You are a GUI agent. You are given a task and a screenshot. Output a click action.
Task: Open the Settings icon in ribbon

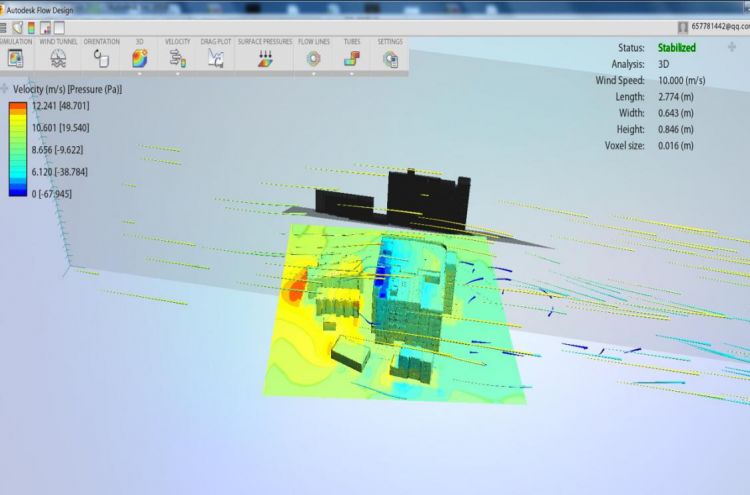click(x=390, y=59)
